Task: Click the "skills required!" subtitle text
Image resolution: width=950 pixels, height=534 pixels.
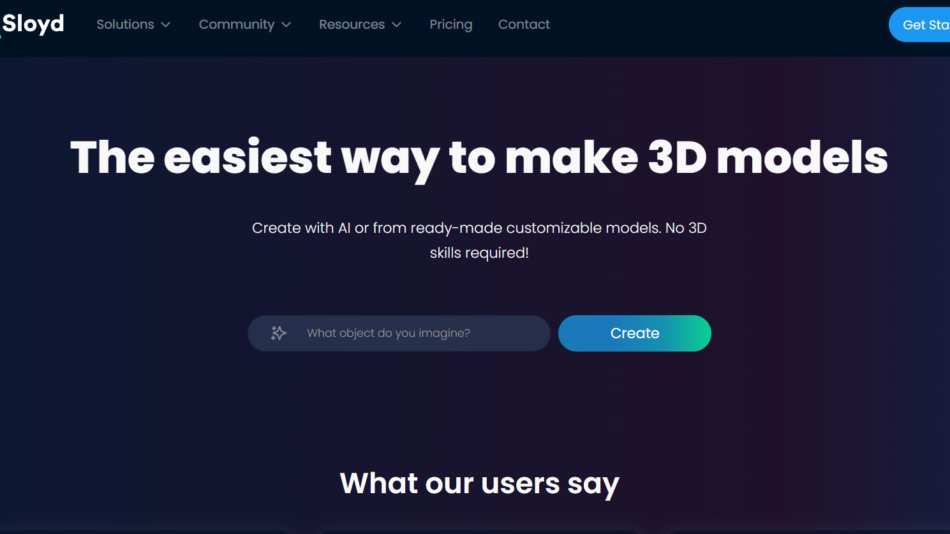Action: click(x=479, y=253)
